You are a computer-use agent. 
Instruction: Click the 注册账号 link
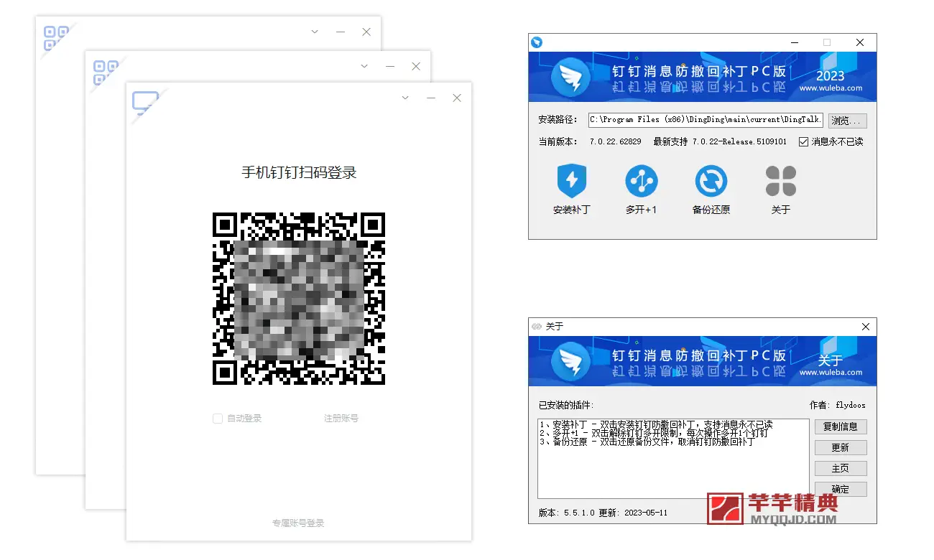[x=341, y=419]
